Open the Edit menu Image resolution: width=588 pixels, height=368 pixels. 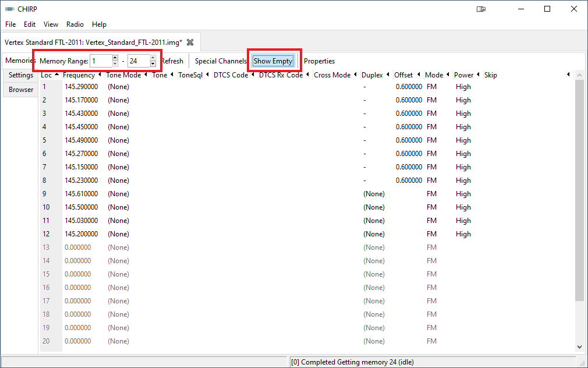(x=30, y=24)
